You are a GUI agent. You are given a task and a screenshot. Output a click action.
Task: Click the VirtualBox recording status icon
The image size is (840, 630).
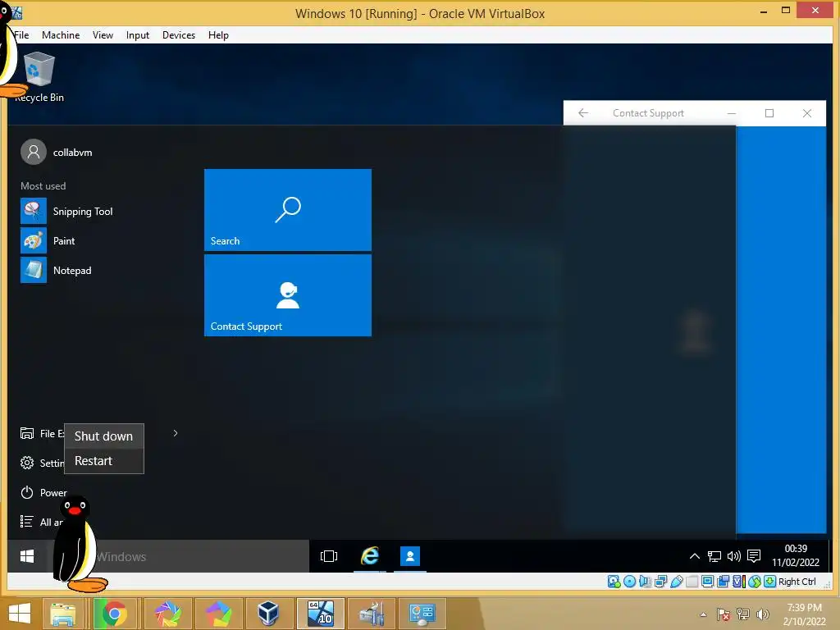click(x=723, y=582)
